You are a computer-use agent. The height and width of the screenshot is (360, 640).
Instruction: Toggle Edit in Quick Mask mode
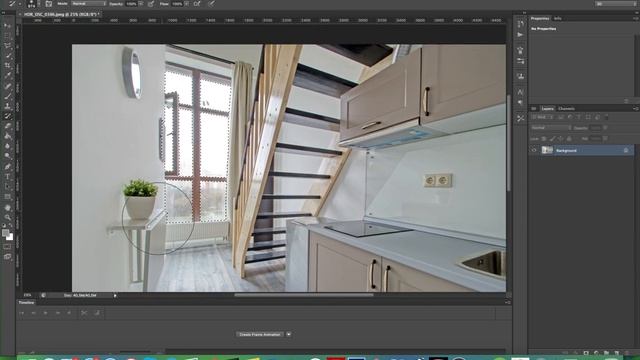pyautogui.click(x=7, y=247)
